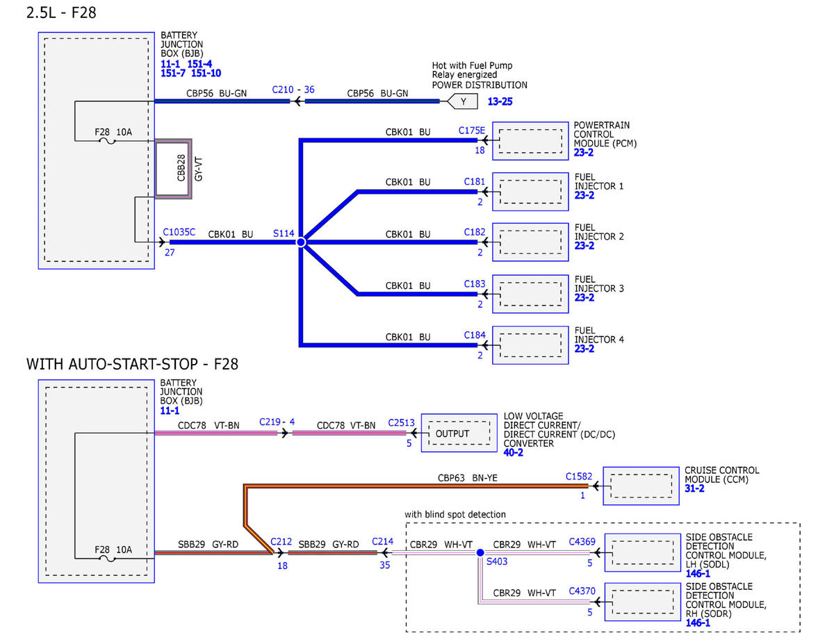Select the Fuel Injector 2 component box
The height and width of the screenshot is (644, 834).
[x=530, y=242]
